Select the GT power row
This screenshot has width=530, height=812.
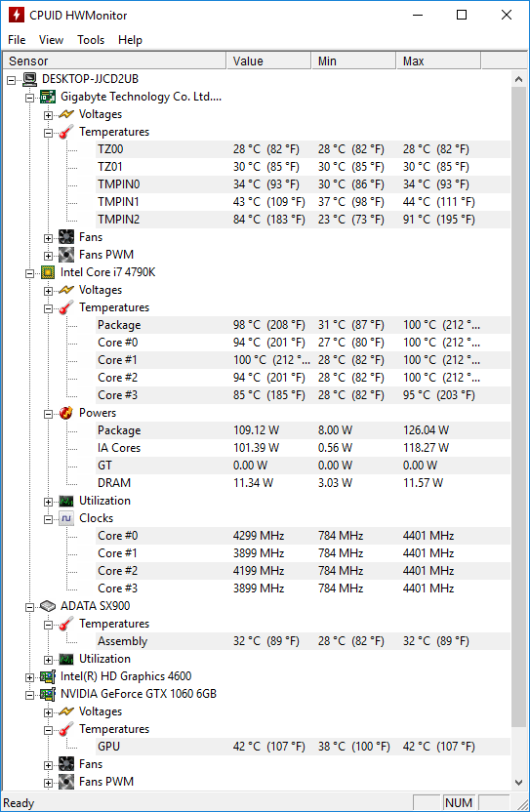304,466
